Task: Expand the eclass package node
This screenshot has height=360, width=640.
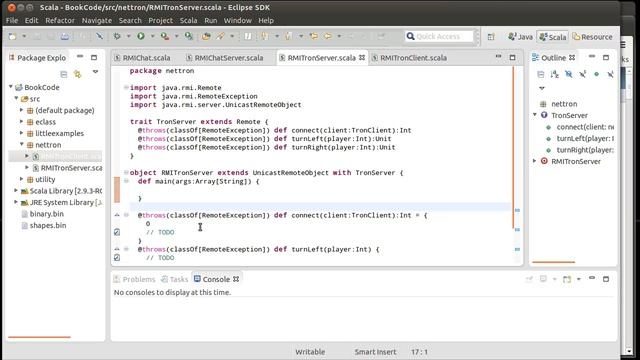Action: [x=22, y=121]
